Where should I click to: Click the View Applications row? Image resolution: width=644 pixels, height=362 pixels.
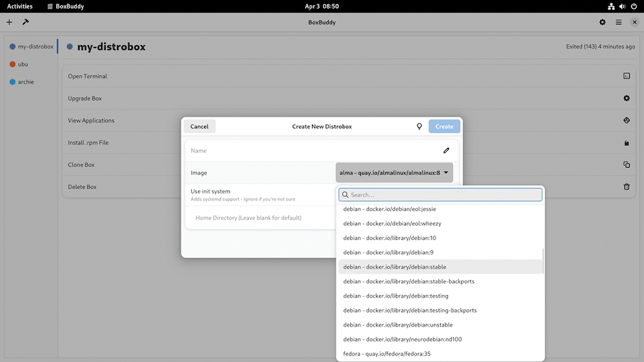[349, 120]
